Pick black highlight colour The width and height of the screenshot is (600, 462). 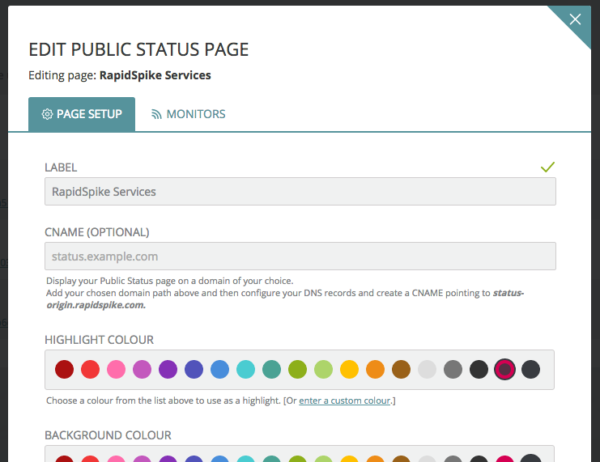pos(479,369)
